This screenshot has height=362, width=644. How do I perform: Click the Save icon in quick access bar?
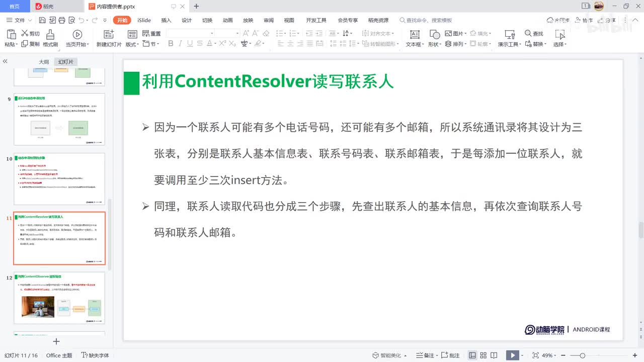tap(42, 20)
